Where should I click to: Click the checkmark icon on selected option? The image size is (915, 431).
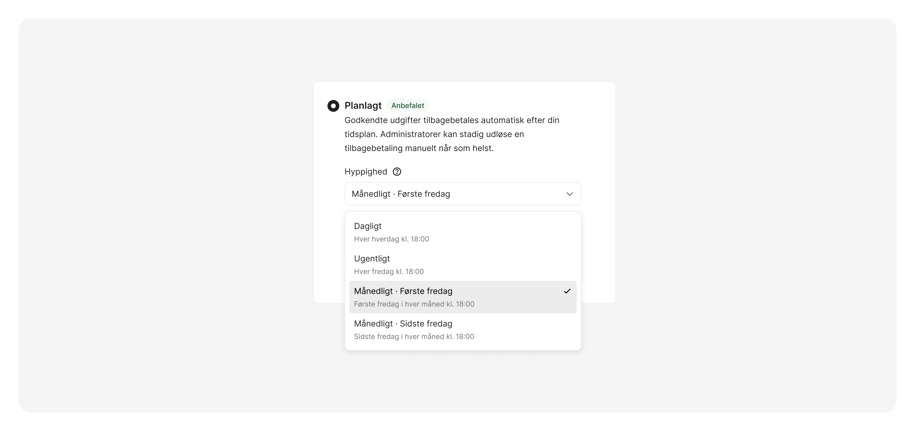567,291
